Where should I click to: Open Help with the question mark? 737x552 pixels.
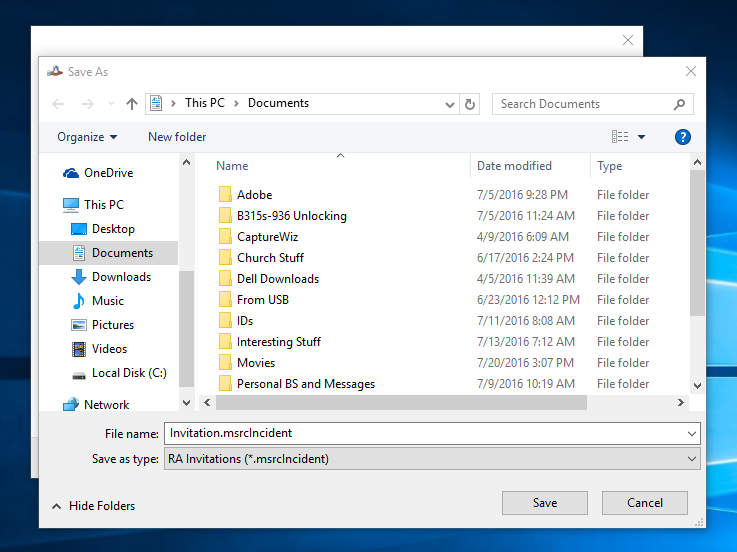click(x=682, y=137)
